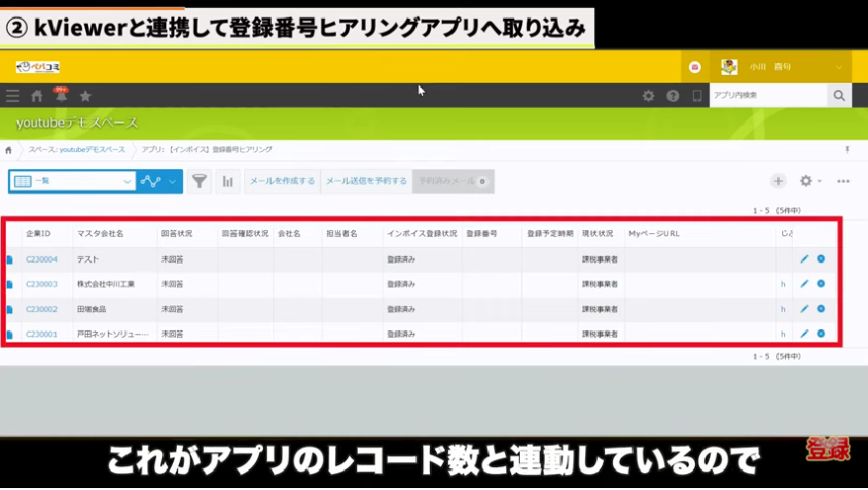The height and width of the screenshot is (490, 868).
Task: Click the アプリ: 登録番号ヒアリング breadcrumb
Action: [207, 150]
